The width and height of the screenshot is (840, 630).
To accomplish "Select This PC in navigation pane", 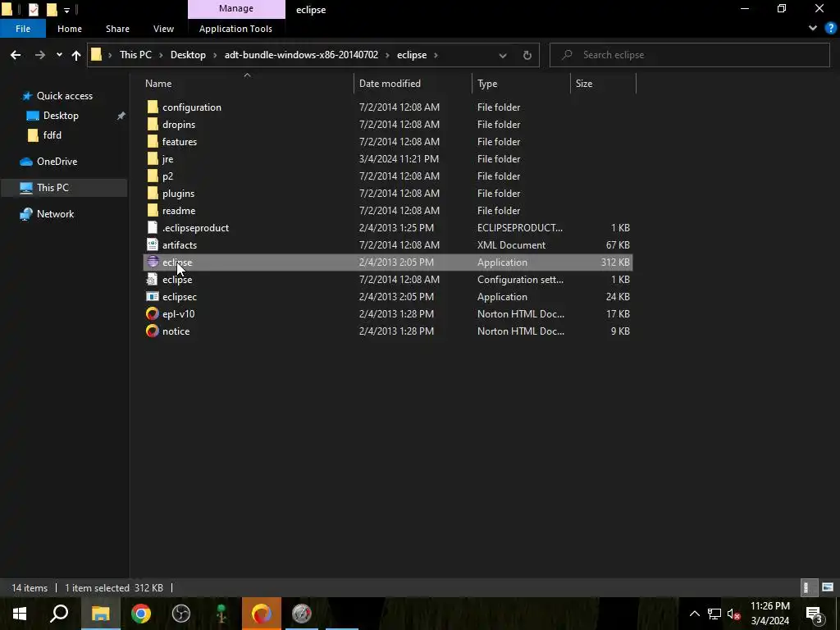I will (x=52, y=188).
